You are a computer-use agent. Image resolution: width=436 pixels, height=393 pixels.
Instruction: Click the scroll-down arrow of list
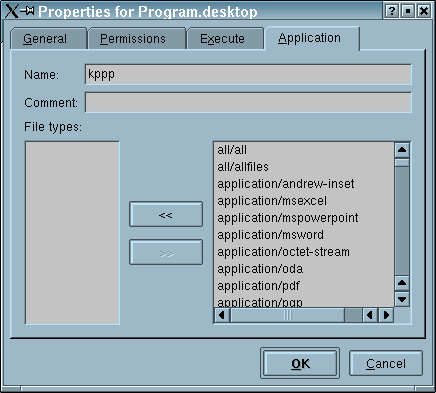[x=402, y=299]
